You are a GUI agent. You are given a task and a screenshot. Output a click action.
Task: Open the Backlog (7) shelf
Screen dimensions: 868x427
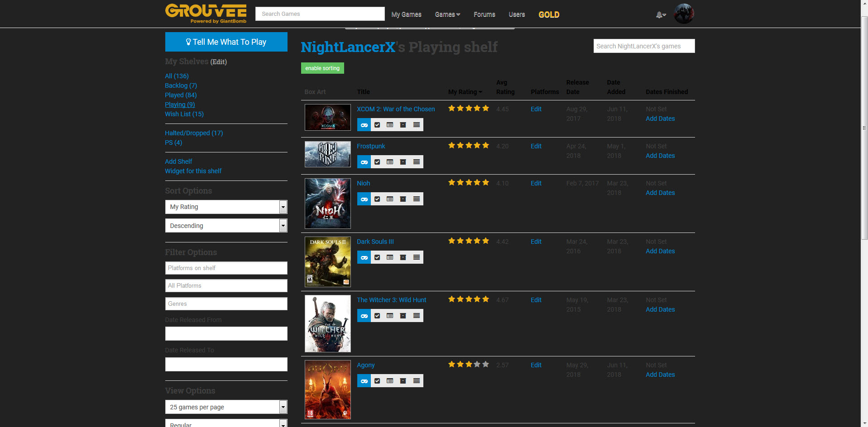tap(181, 85)
